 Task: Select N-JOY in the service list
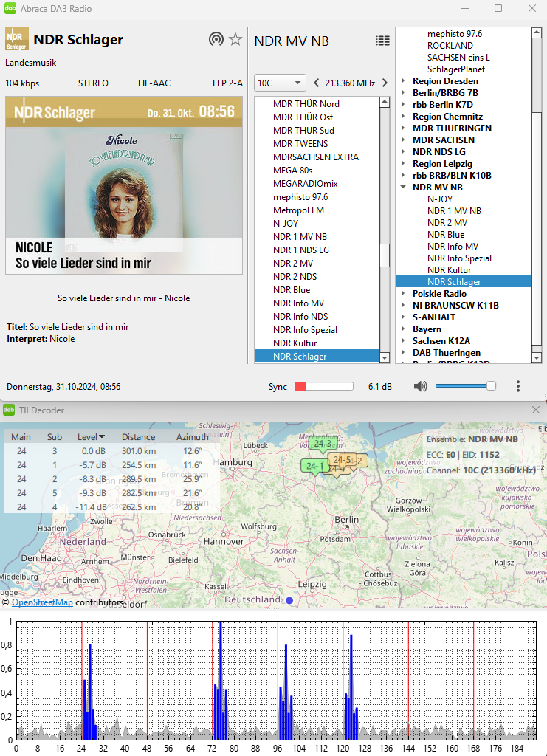(x=286, y=223)
